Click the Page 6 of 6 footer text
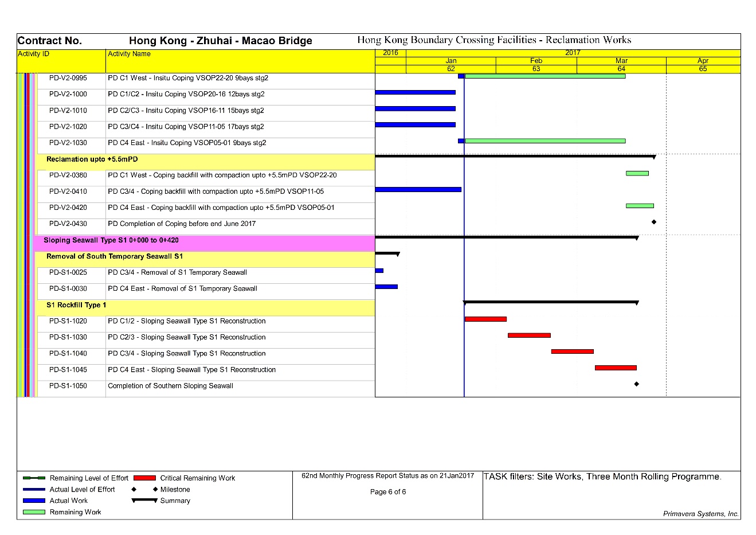Viewport: 756px width, 535px height. coord(388,492)
